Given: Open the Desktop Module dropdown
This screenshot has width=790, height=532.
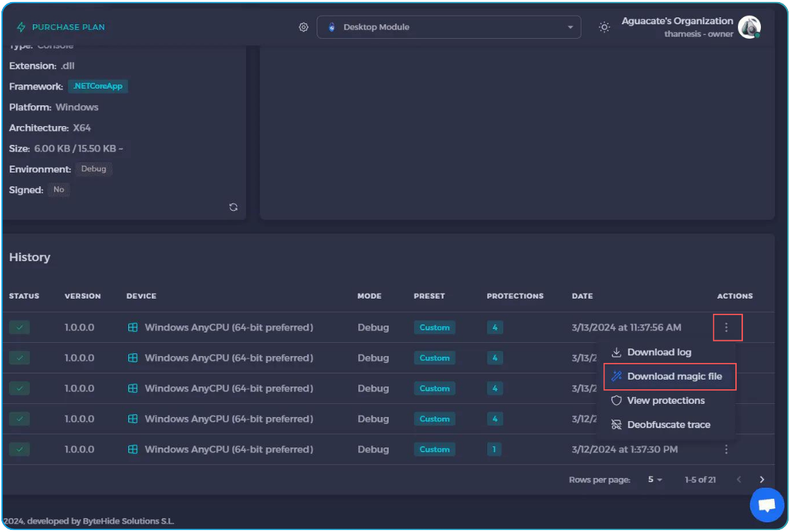Looking at the screenshot, I should [448, 27].
